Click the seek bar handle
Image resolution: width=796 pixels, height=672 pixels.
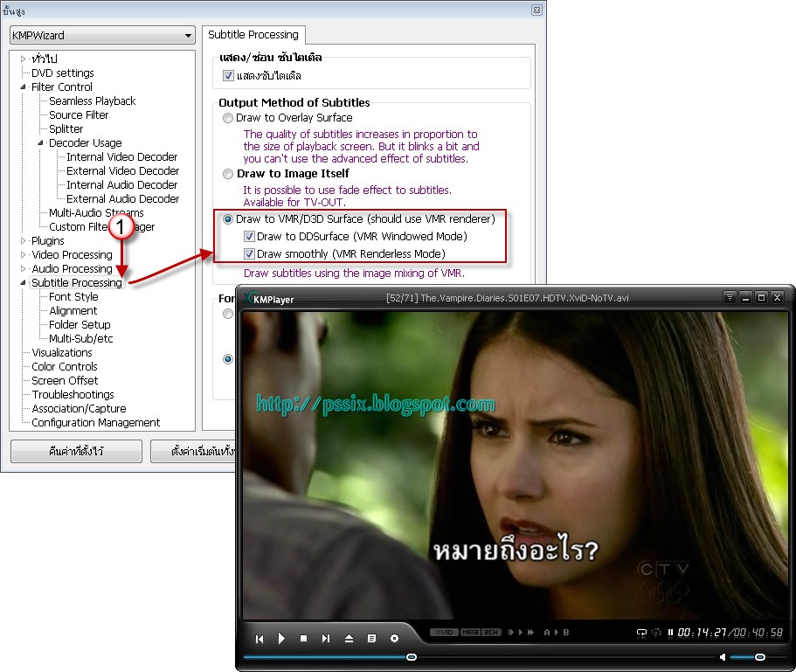click(412, 657)
